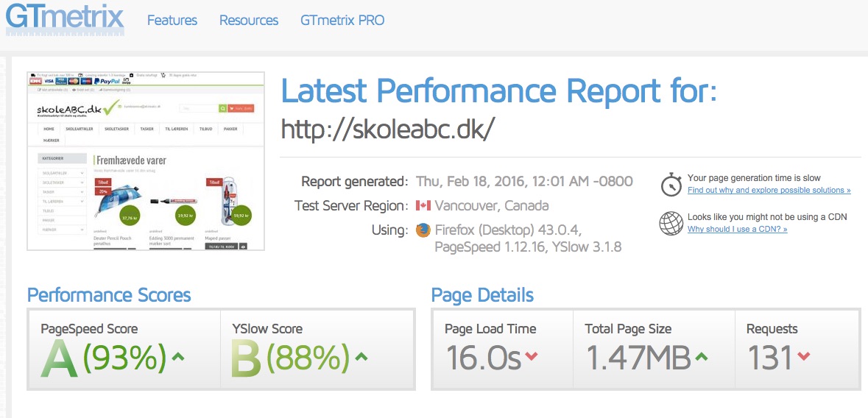This screenshot has width=868, height=418.
Task: Open the Features menu
Action: pos(172,21)
